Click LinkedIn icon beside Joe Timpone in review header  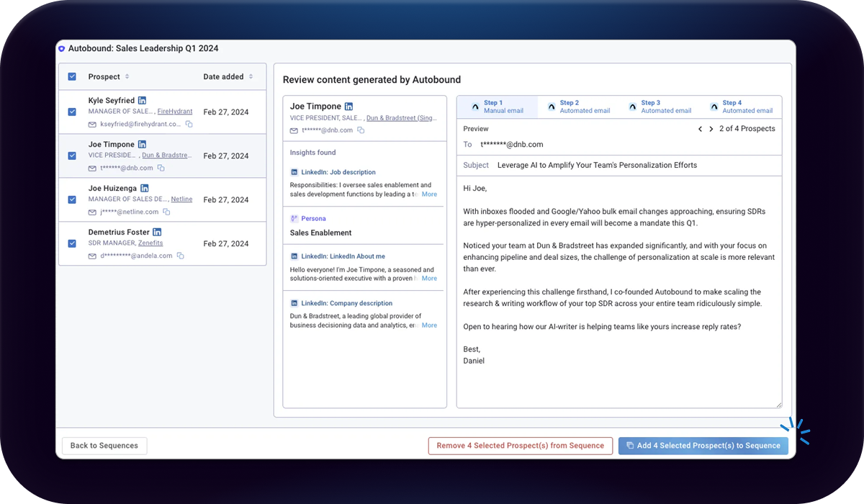coord(349,107)
